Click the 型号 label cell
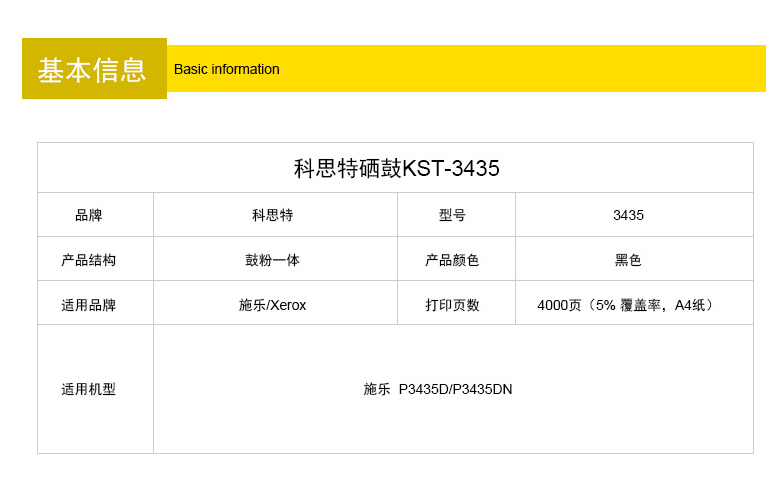This screenshot has height=494, width=766. (452, 215)
